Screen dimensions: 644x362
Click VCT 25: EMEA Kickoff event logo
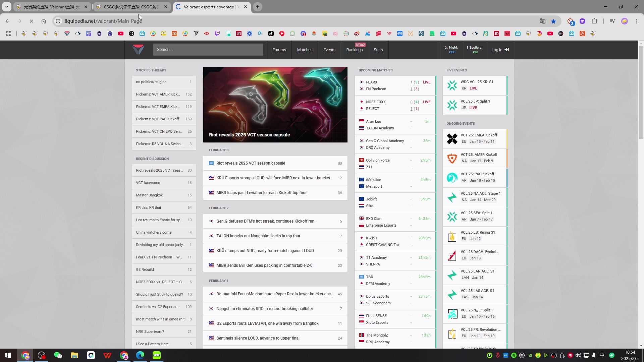(452, 139)
